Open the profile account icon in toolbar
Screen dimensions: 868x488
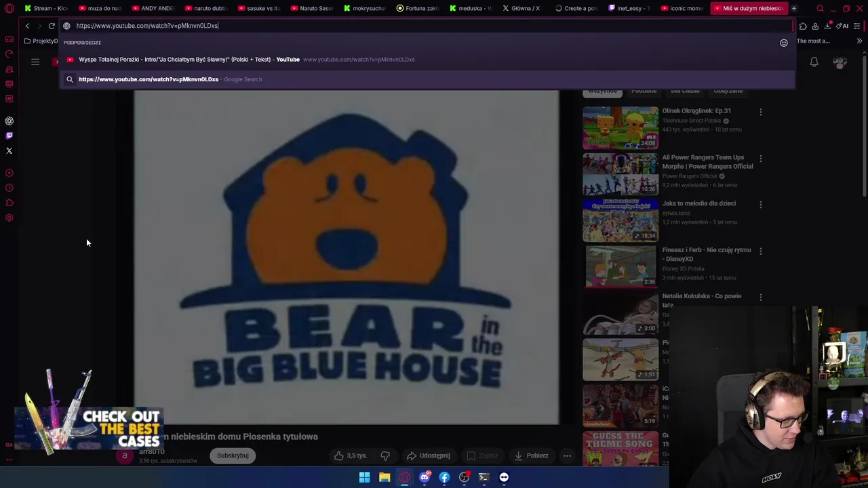815,26
